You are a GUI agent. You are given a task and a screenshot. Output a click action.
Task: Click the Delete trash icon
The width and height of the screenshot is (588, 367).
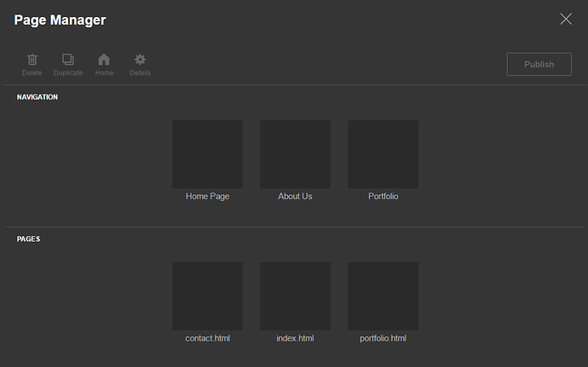[x=32, y=60]
